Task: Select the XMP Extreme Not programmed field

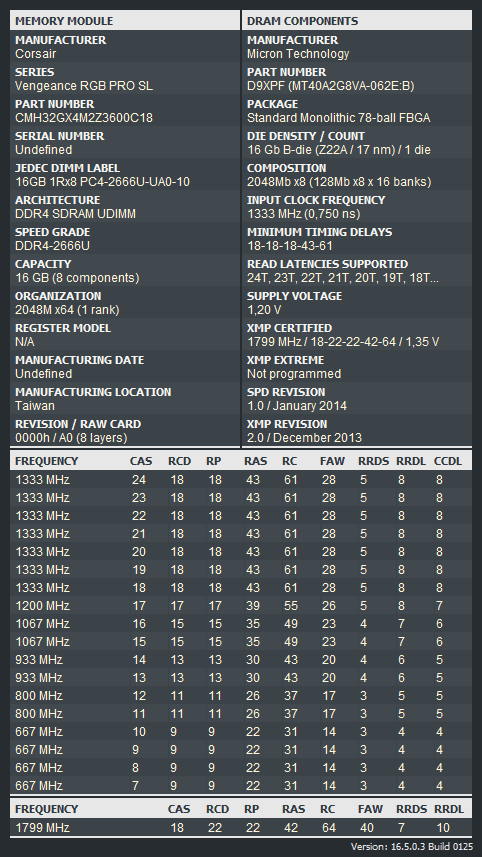Action: click(x=294, y=374)
